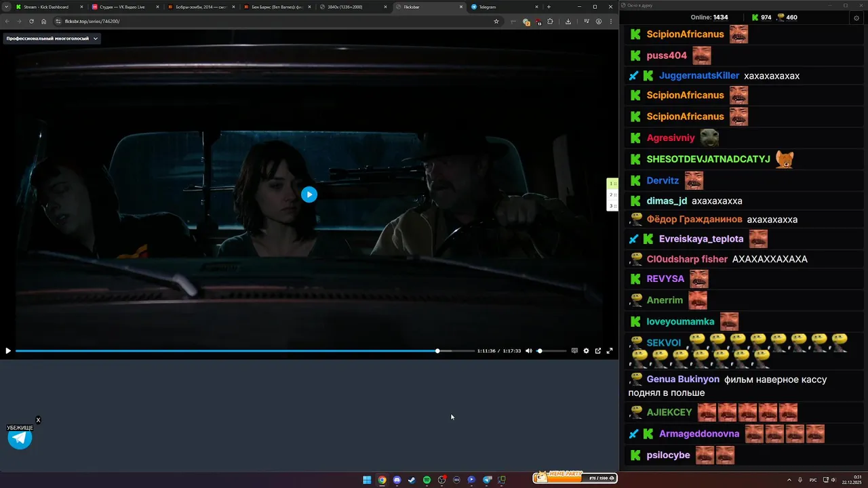Screen dimensions: 868x488
Task: Click the center play button on video
Action: tap(309, 195)
